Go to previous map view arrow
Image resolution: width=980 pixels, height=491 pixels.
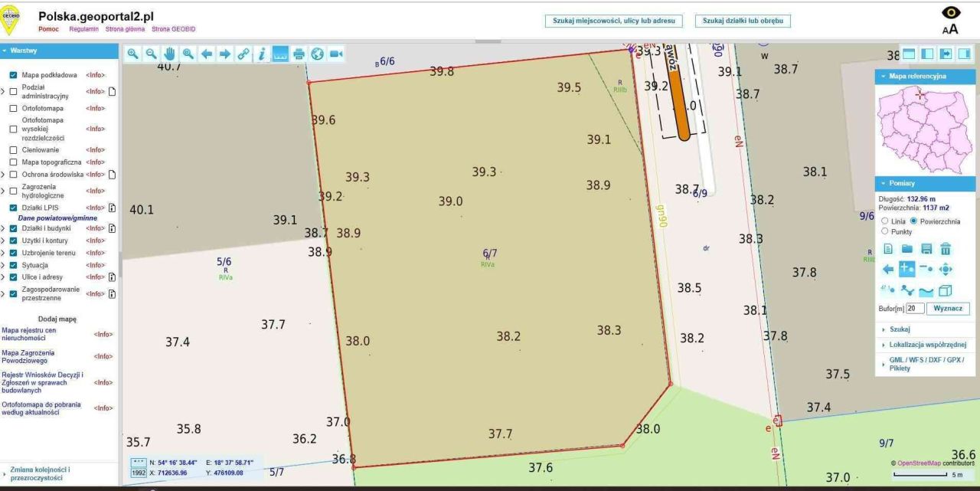207,54
